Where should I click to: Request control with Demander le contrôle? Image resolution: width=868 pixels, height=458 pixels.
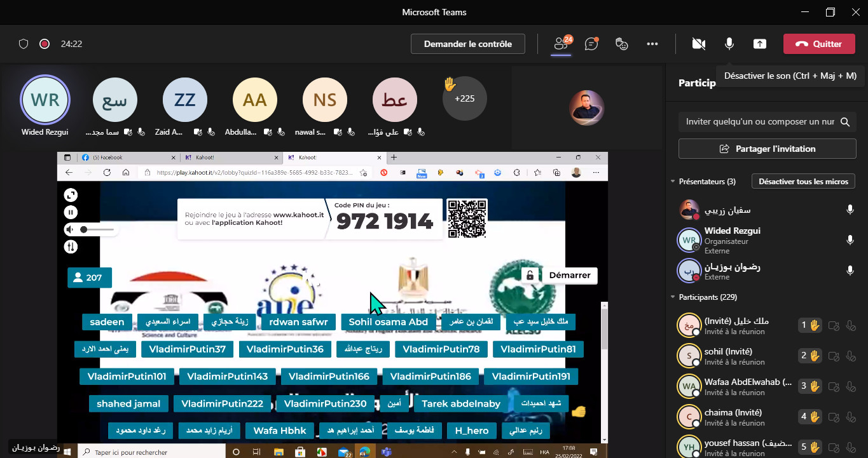(468, 44)
